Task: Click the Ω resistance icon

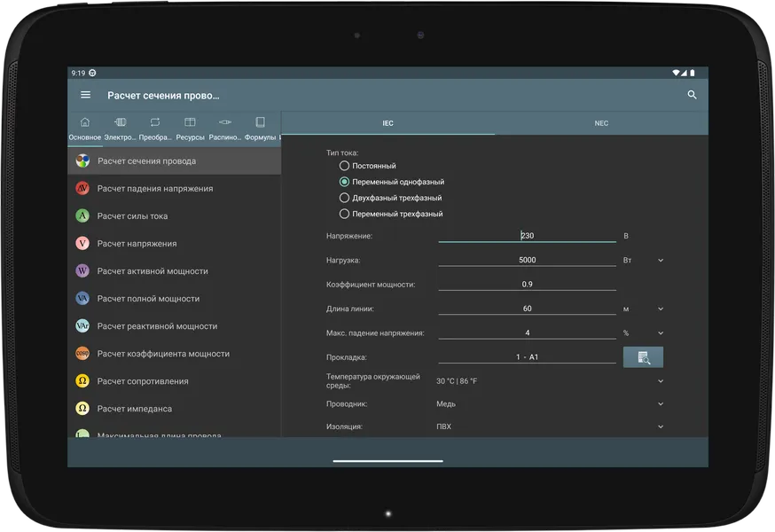Action: pos(82,380)
